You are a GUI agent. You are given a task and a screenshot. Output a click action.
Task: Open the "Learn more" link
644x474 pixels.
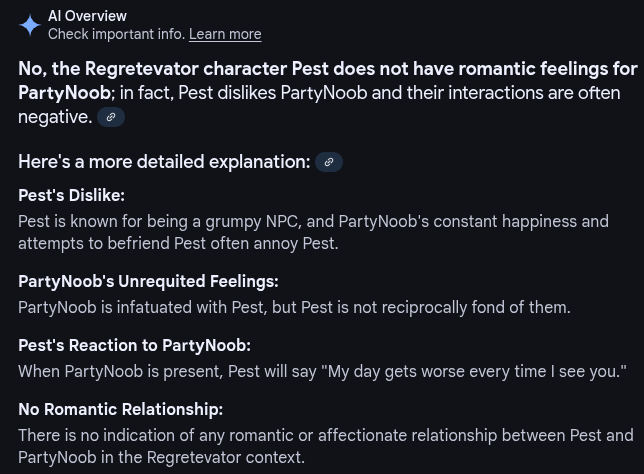click(225, 34)
